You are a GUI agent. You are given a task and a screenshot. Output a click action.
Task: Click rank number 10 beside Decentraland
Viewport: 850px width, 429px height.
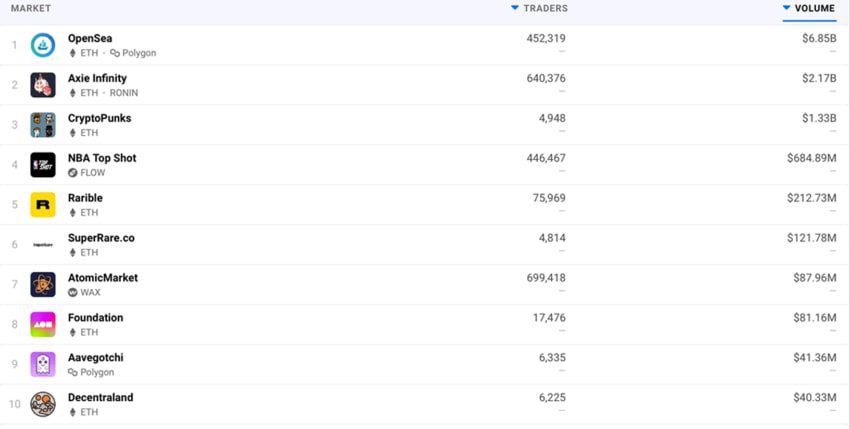click(x=15, y=404)
